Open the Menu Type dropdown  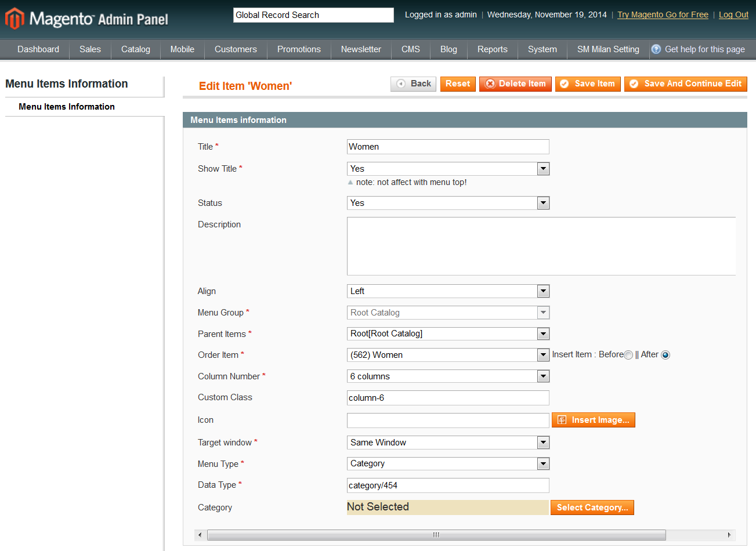pos(448,463)
